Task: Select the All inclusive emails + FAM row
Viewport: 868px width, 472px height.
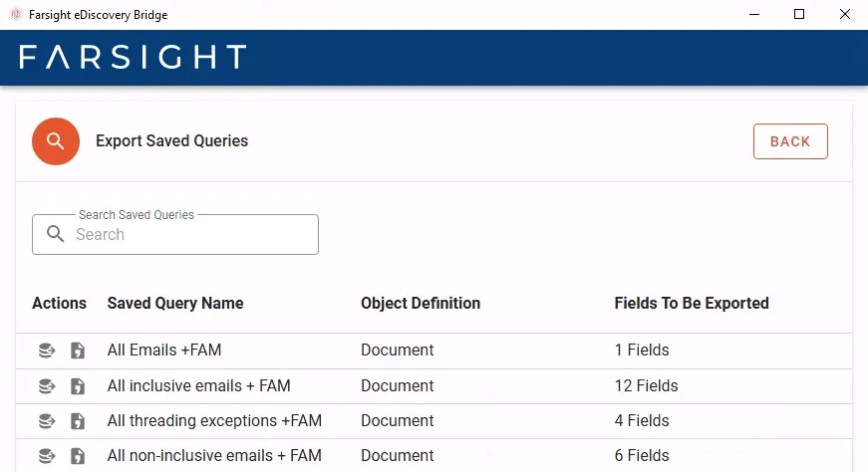Action: coord(199,386)
